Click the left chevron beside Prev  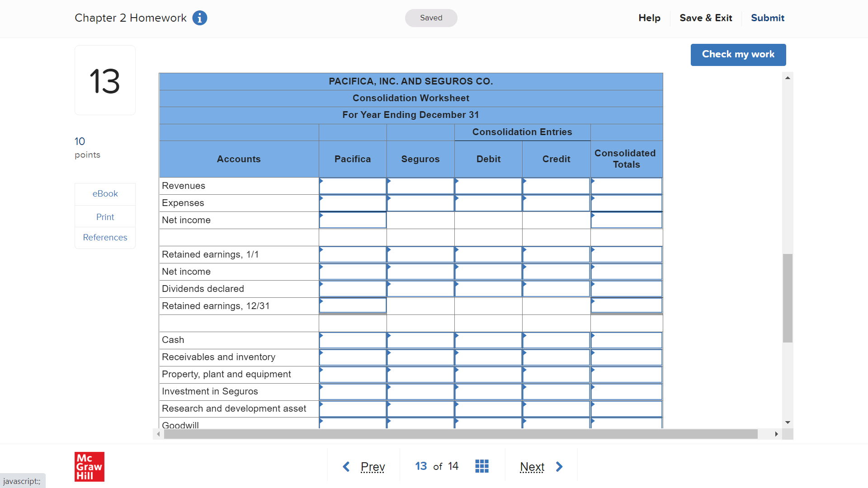click(x=346, y=466)
